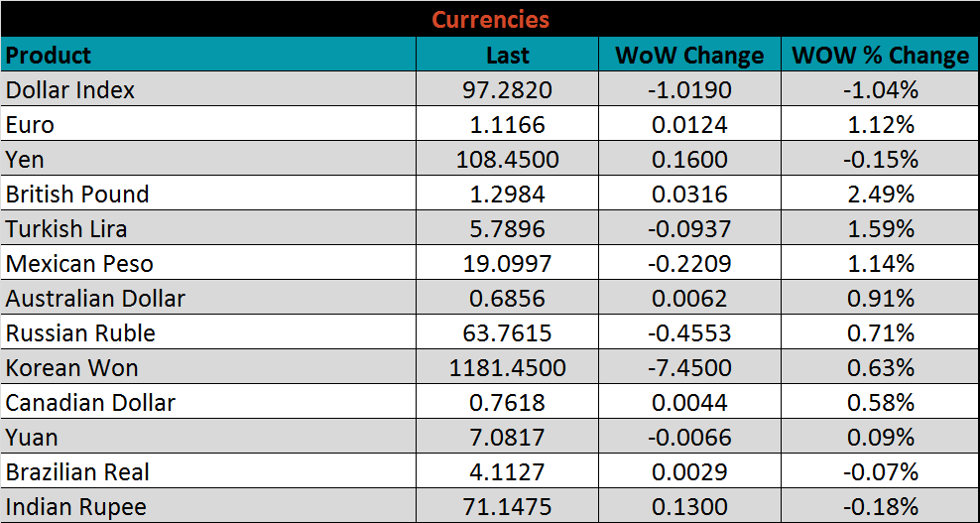Select Korean Won last value 1181.4500

[507, 368]
